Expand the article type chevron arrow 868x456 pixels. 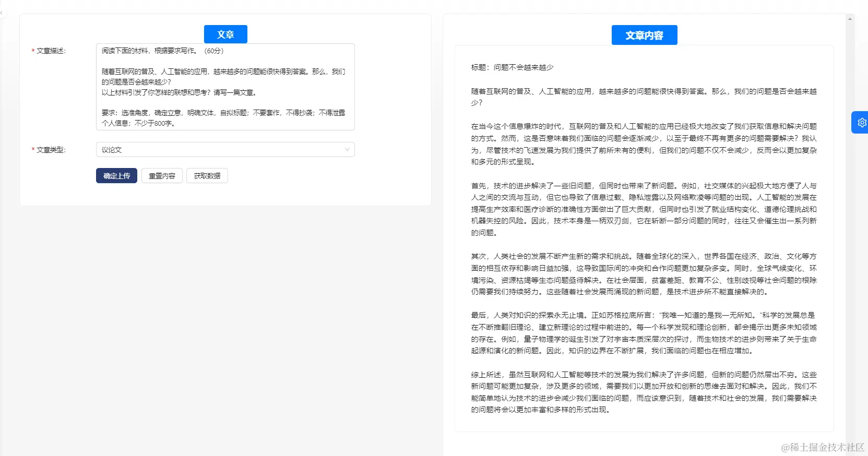coord(347,150)
